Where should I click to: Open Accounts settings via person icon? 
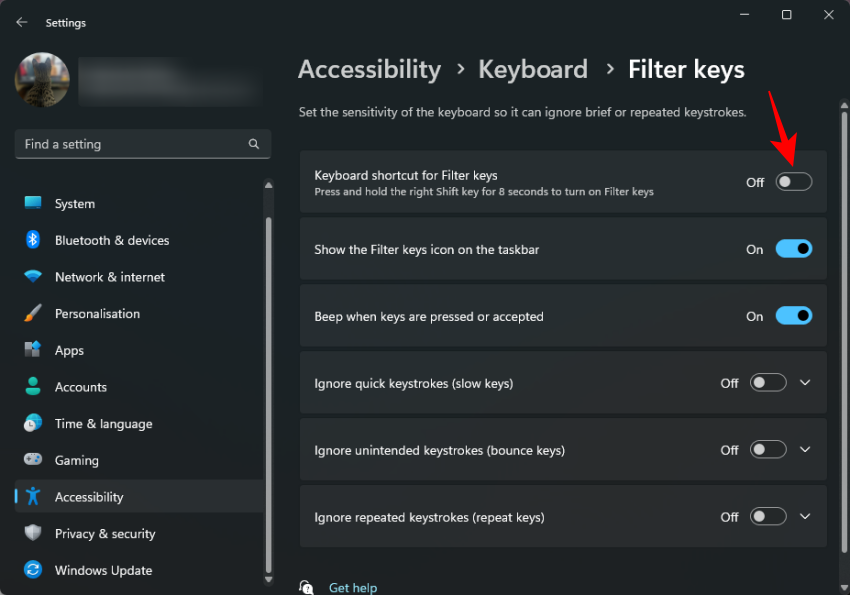pos(31,387)
